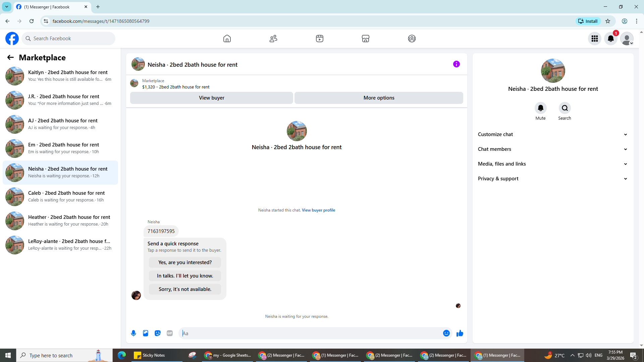The width and height of the screenshot is (644, 362).
Task: Click More options button
Action: 379,98
